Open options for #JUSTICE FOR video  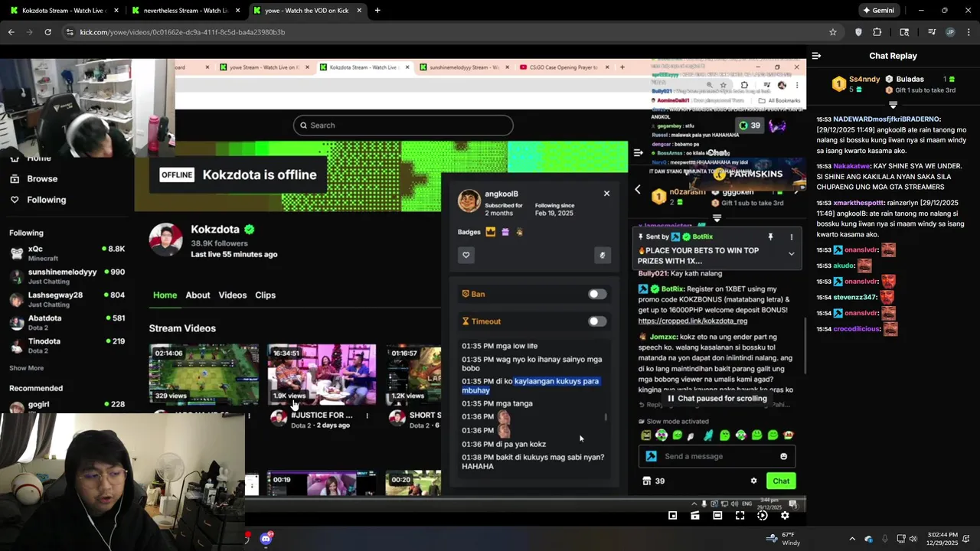[x=367, y=416]
